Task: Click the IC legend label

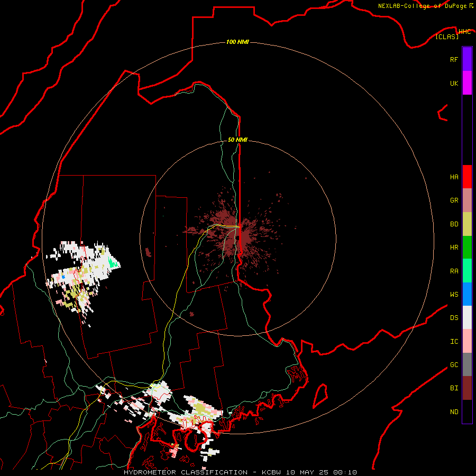Action: (454, 342)
